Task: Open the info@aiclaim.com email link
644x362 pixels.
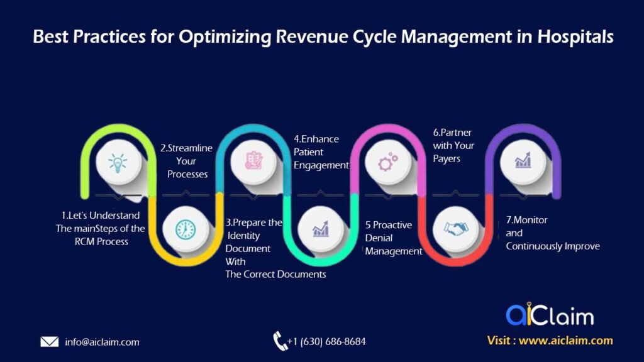Action: pos(102,342)
